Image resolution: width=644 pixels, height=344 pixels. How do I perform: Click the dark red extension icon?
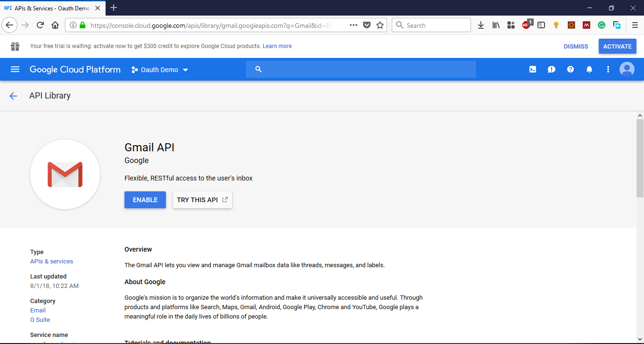coord(586,25)
